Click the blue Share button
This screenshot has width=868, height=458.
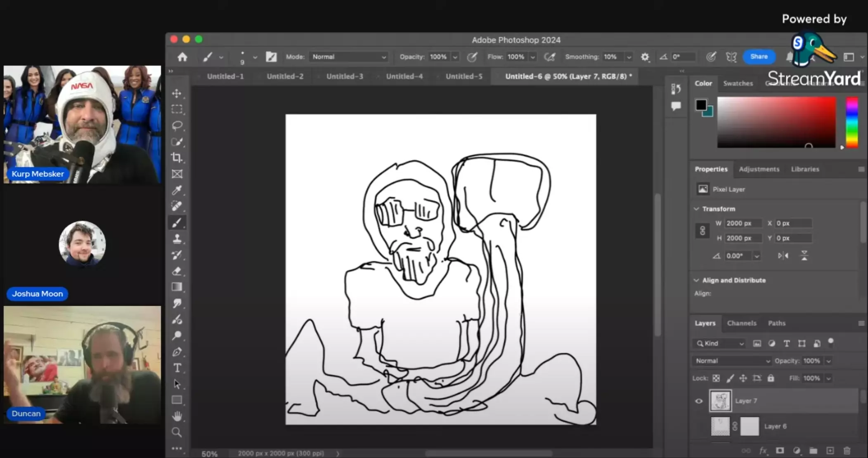(759, 57)
